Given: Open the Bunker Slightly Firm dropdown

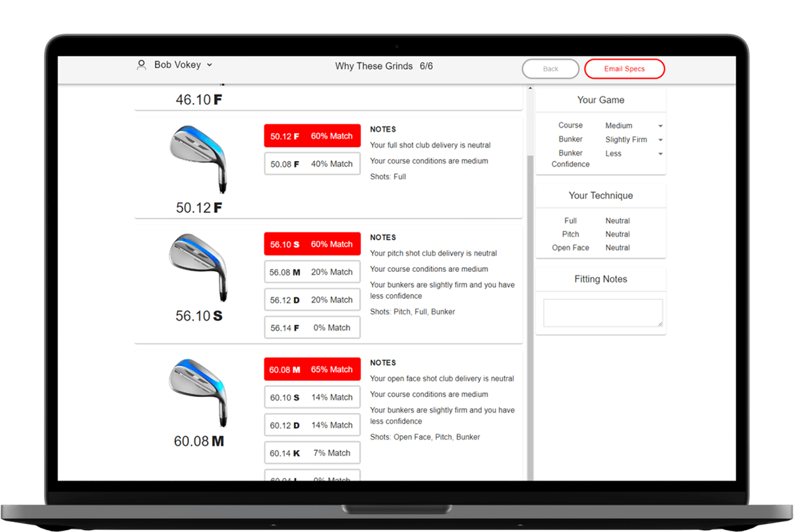Looking at the screenshot, I should coord(634,140).
